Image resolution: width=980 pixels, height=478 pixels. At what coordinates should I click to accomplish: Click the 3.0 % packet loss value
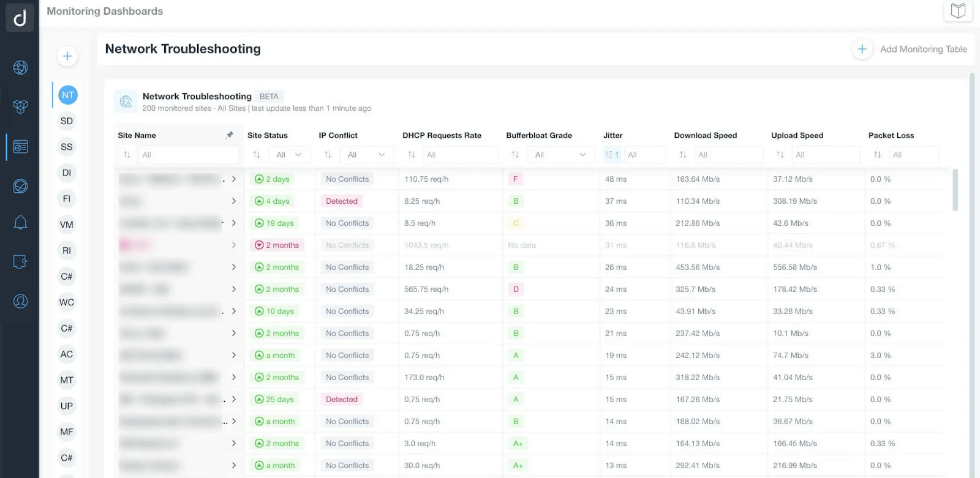pyautogui.click(x=881, y=356)
